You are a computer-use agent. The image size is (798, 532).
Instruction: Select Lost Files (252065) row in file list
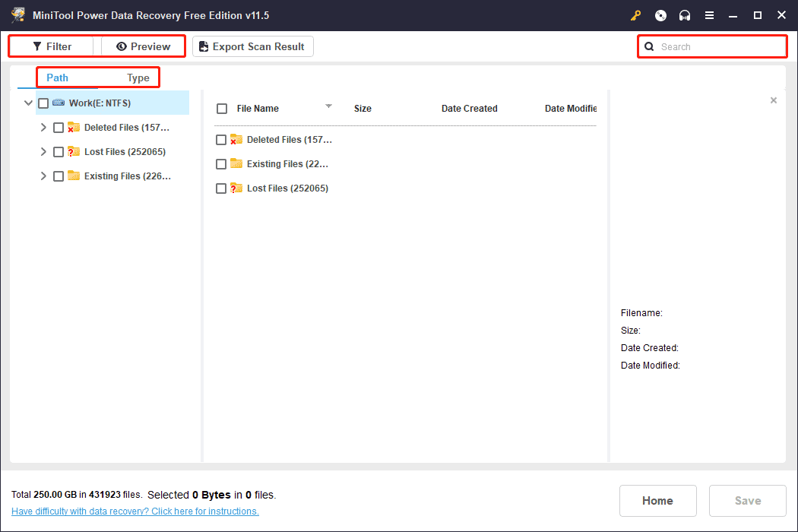pyautogui.click(x=287, y=188)
